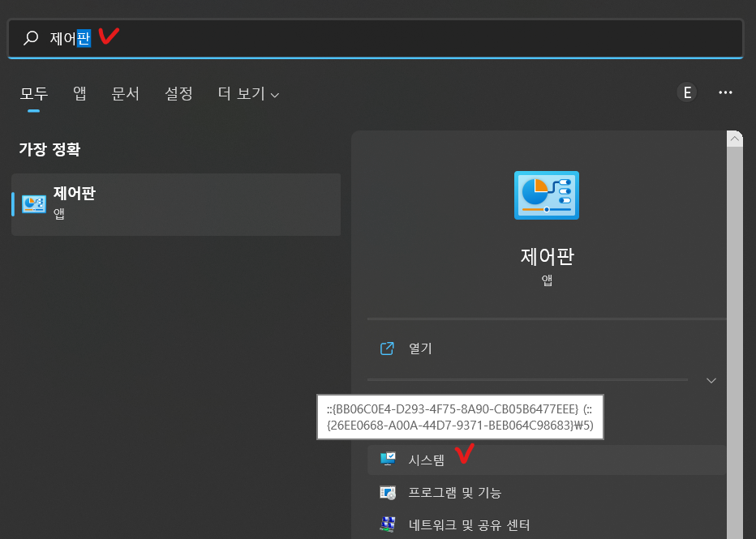756x539 pixels.
Task: Open the ellipsis options menu
Action: pyautogui.click(x=725, y=92)
